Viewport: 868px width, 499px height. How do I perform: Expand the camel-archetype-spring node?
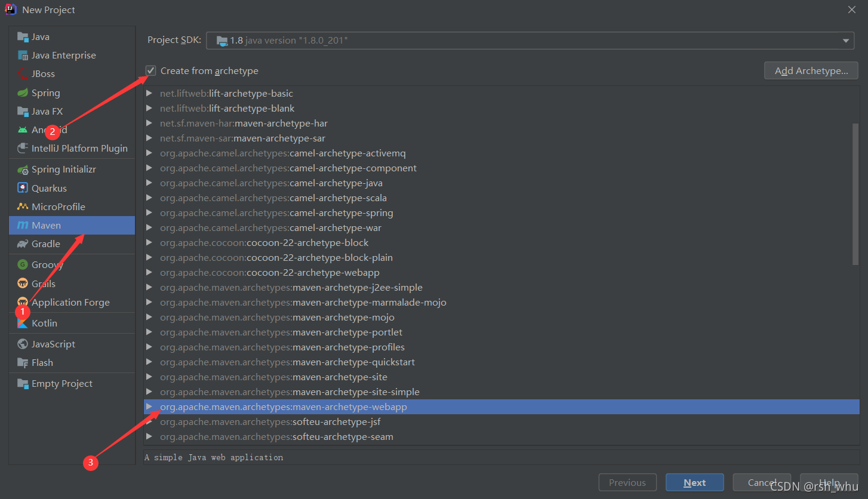(x=149, y=212)
